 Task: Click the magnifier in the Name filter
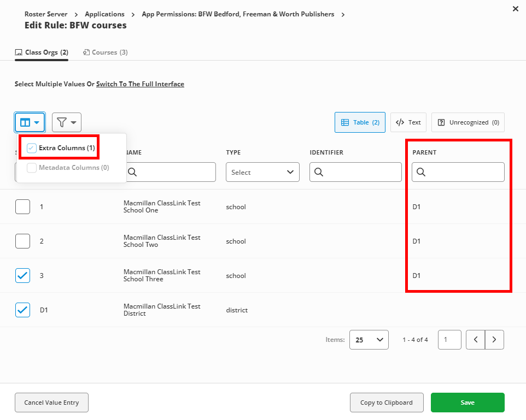coord(133,171)
